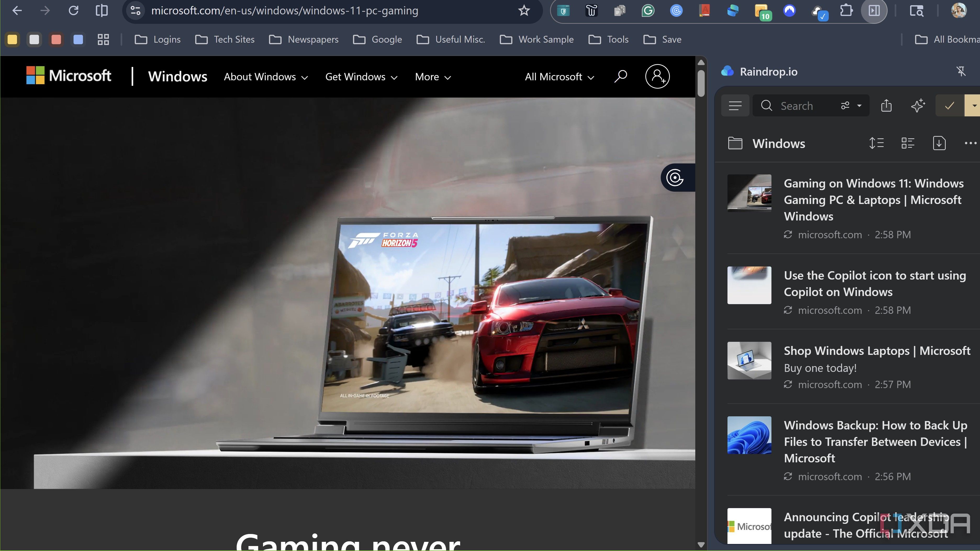This screenshot has height=551, width=980.
Task: Click the blue bookmark square
Action: click(x=78, y=39)
